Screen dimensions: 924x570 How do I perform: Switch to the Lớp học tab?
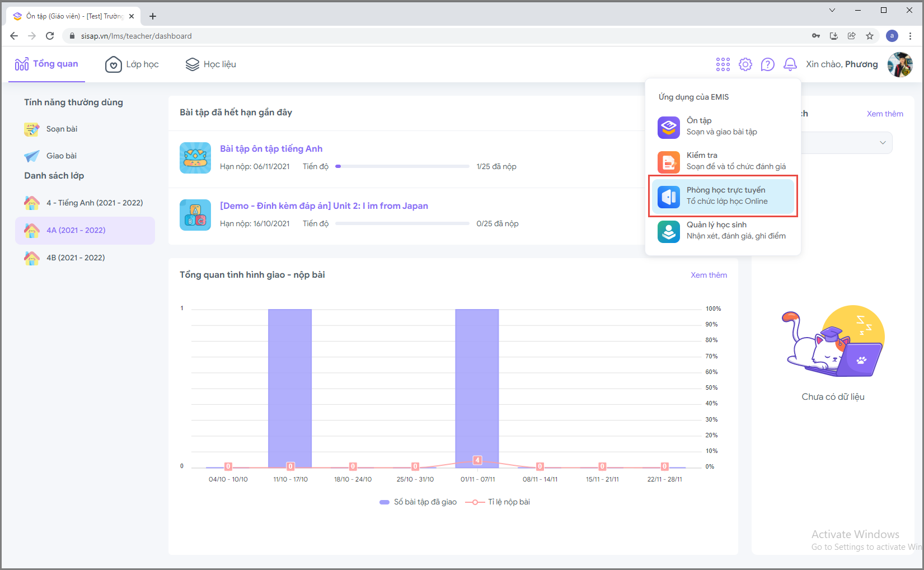132,64
